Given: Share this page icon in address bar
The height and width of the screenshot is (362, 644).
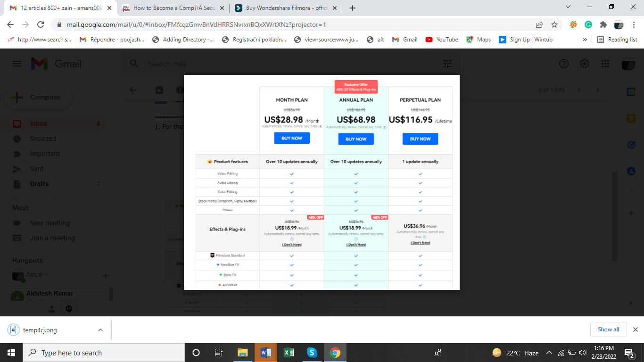Looking at the screenshot, I should (539, 25).
